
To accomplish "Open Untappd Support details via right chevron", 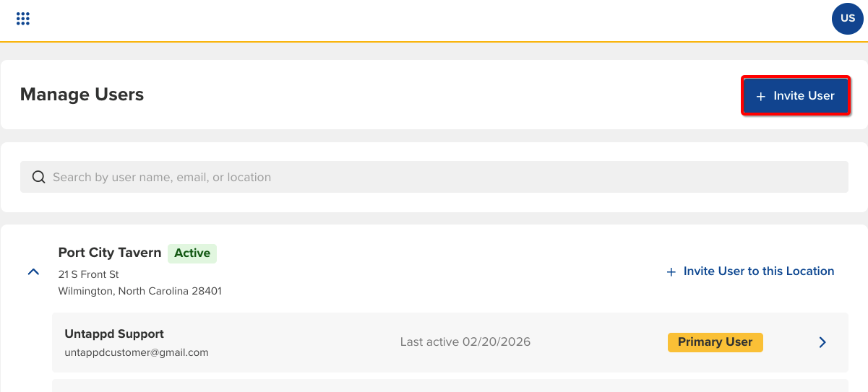I will (822, 342).
